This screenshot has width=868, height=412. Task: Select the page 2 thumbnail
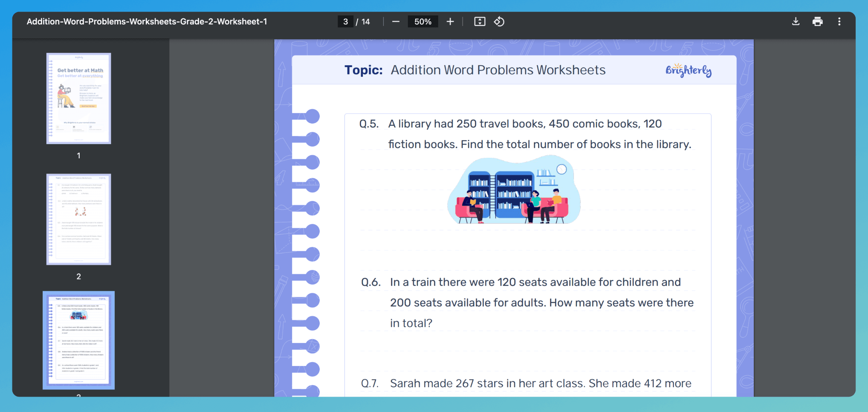[78, 219]
